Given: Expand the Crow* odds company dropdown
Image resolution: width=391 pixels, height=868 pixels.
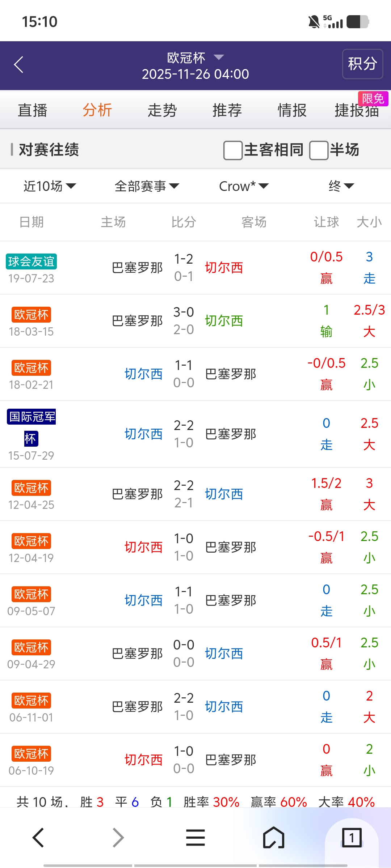Looking at the screenshot, I should point(244,186).
